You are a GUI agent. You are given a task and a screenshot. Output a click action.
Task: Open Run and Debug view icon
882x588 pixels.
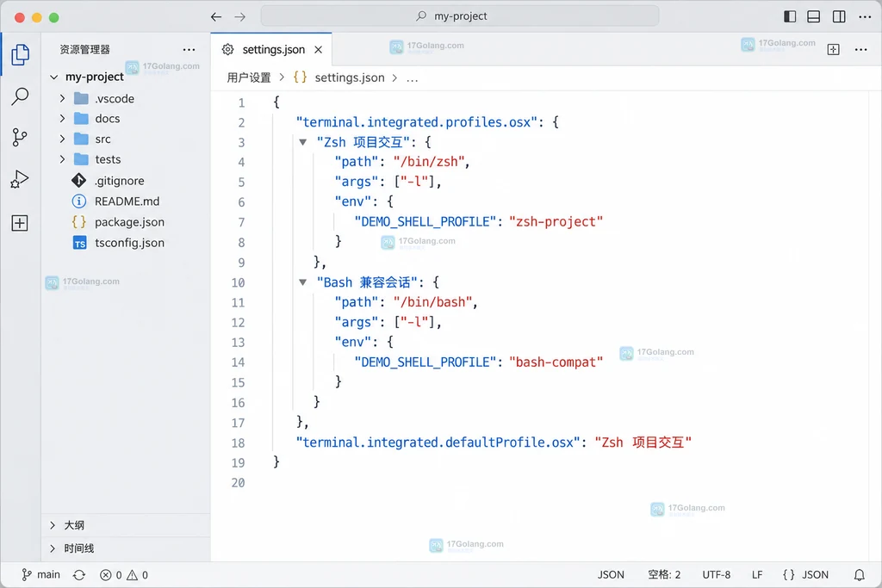(x=20, y=179)
